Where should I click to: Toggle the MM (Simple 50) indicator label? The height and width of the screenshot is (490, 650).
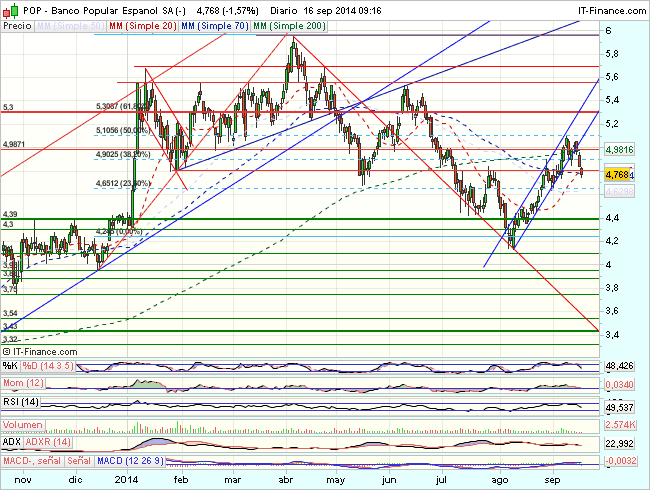point(70,26)
